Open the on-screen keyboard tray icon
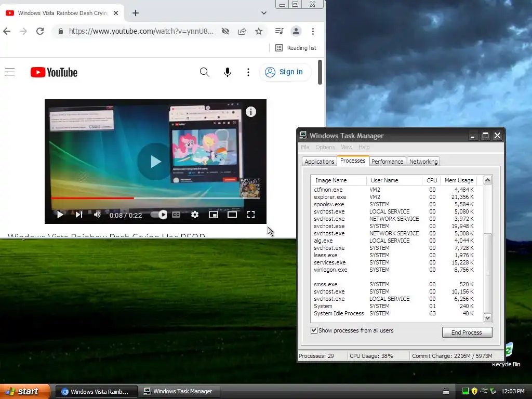The image size is (532, 399). pyautogui.click(x=446, y=392)
